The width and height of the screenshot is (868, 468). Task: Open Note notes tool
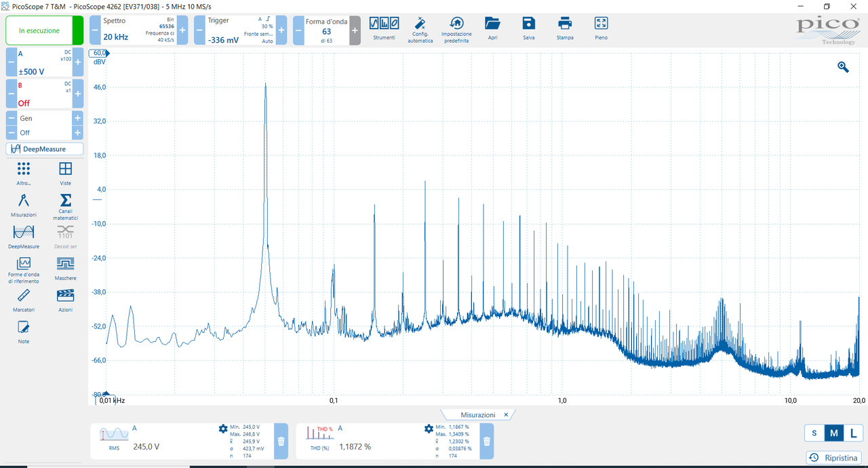pos(24,332)
